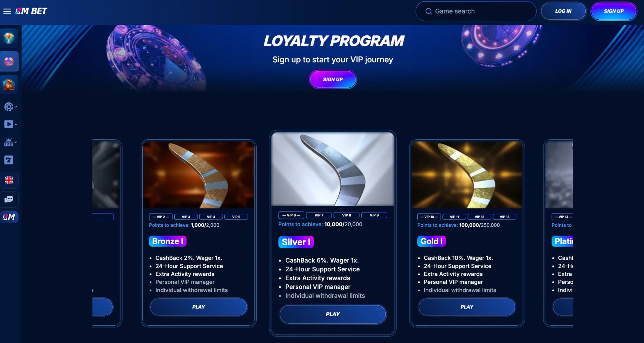Click the SIGN UP button under VIP journey text

tap(333, 79)
